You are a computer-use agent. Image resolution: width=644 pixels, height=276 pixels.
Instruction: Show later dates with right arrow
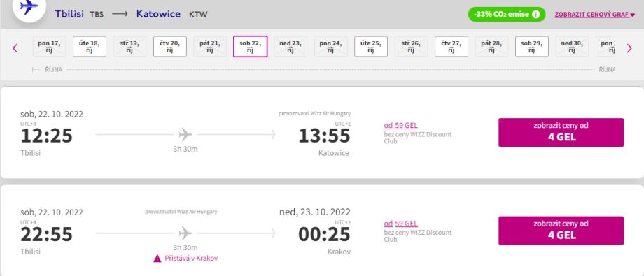coord(629,48)
